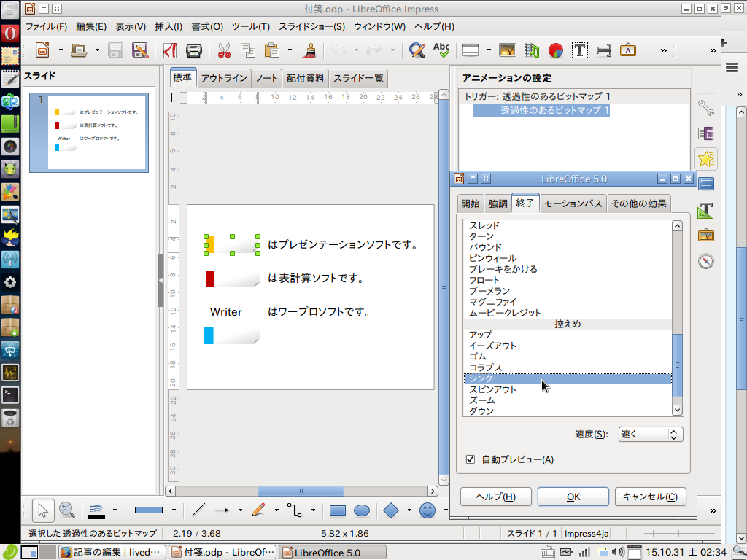The height and width of the screenshot is (560, 747).
Task: Switch to the 強調 effect tab
Action: point(498,203)
